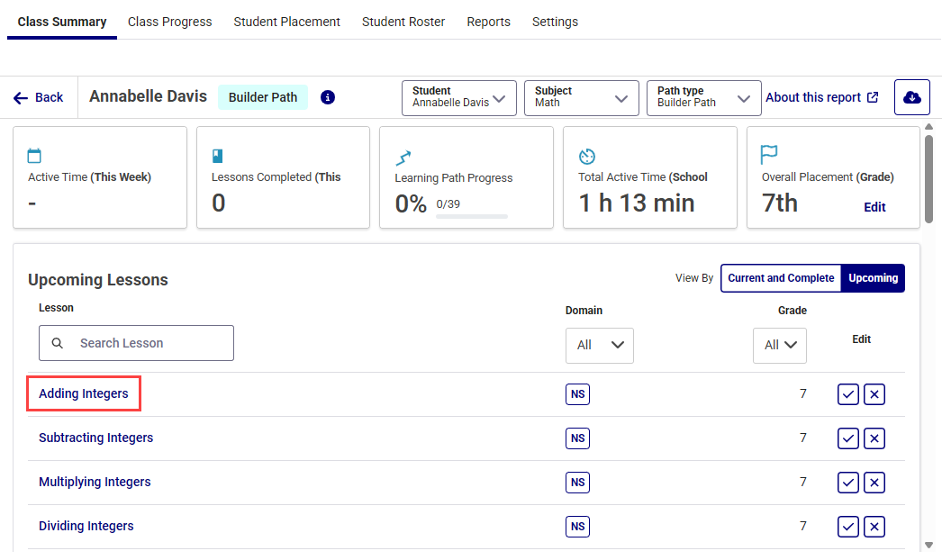Go back using the Back link

click(x=39, y=97)
